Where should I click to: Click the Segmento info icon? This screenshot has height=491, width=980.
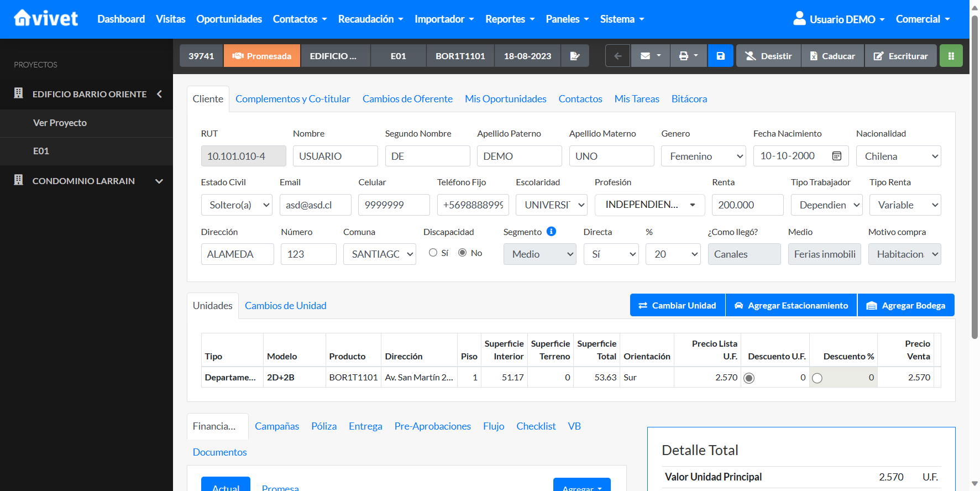click(551, 232)
